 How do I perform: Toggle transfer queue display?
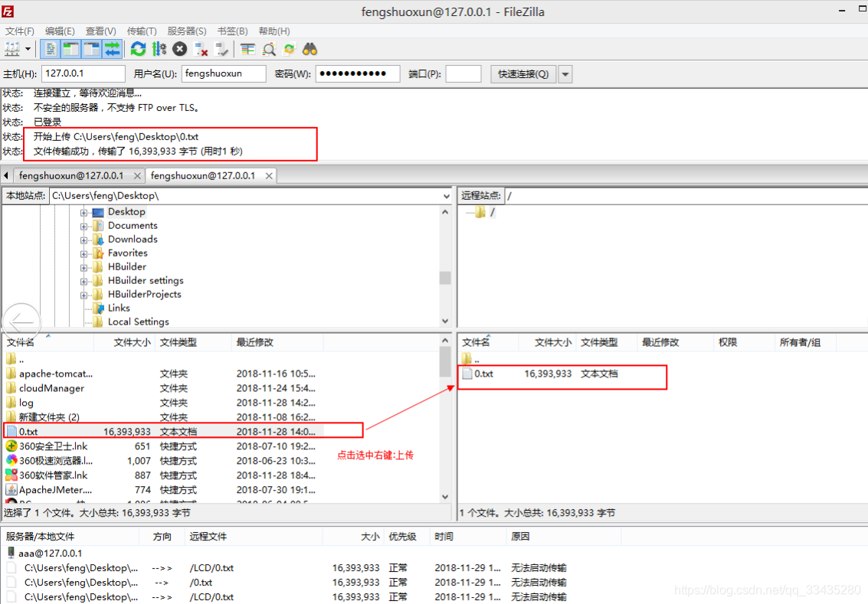(x=112, y=49)
